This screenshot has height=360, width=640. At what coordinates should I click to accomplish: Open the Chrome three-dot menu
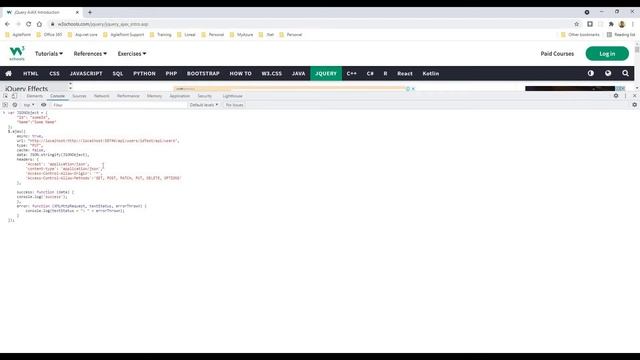pyautogui.click(x=633, y=24)
